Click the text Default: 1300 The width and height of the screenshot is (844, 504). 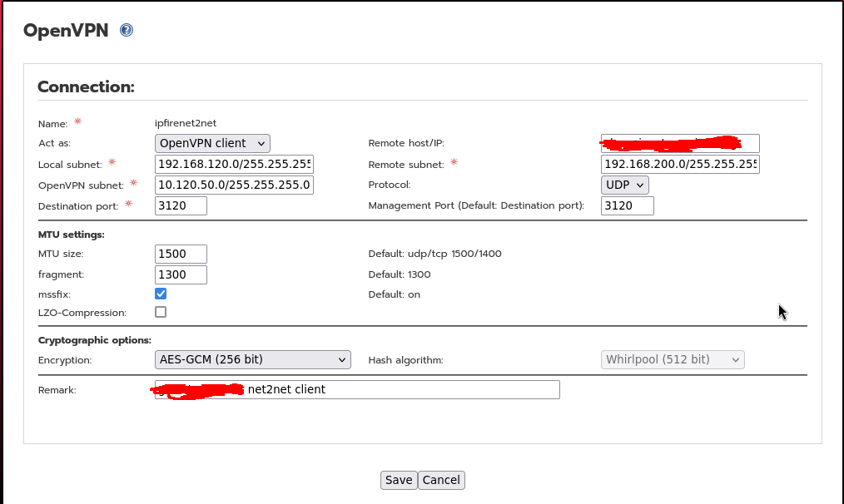coord(400,274)
